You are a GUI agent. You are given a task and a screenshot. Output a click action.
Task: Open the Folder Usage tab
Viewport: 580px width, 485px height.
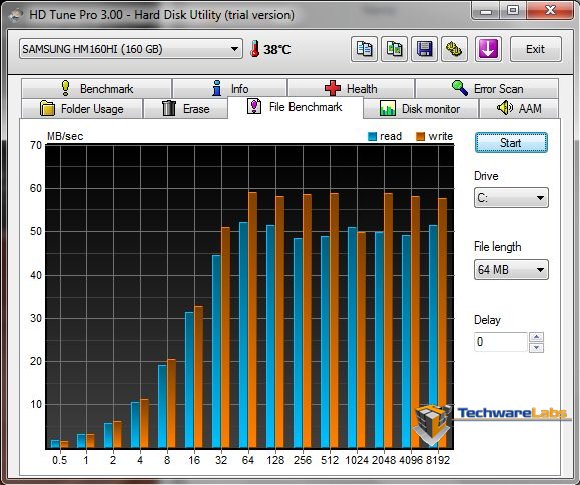pyautogui.click(x=82, y=109)
